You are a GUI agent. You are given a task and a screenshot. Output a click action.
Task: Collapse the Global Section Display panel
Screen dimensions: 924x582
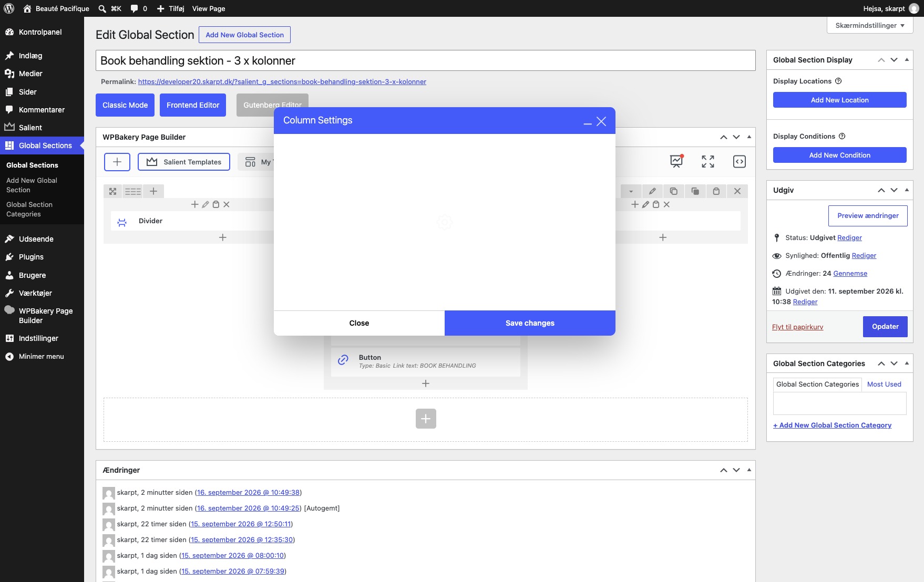point(907,60)
